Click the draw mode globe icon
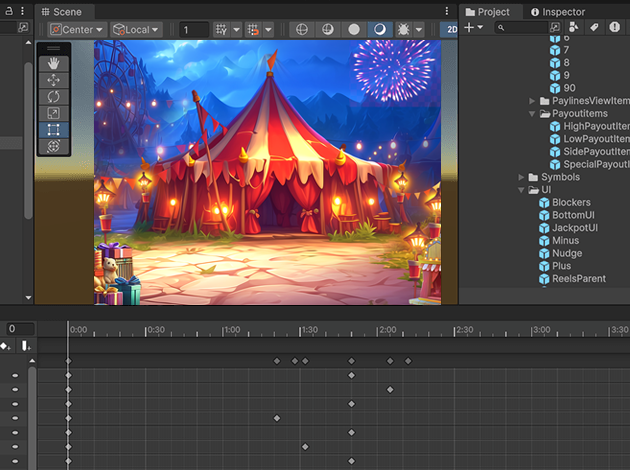The height and width of the screenshot is (470, 630). 302,29
